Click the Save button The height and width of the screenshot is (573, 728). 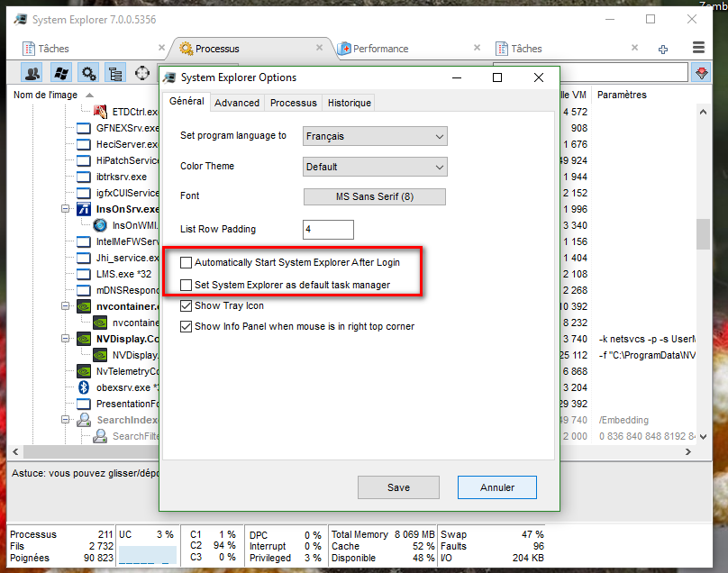click(x=398, y=487)
